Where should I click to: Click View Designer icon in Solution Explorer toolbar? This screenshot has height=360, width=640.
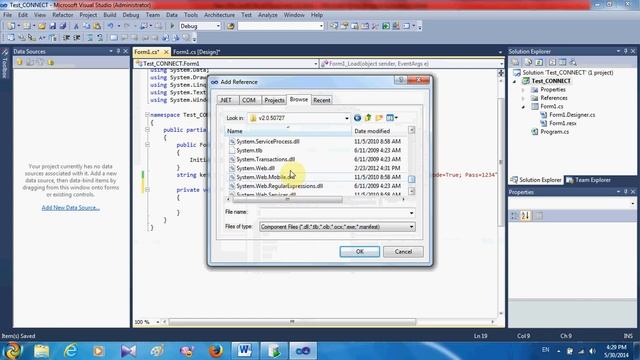click(x=562, y=62)
